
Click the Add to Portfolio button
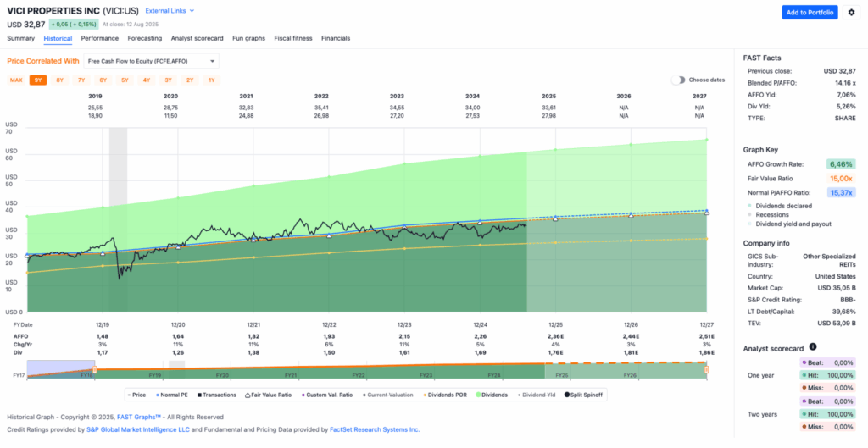click(810, 13)
